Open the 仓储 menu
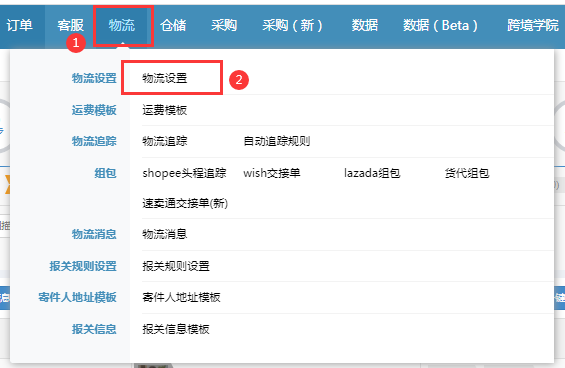Image resolution: width=565 pixels, height=368 pixels. click(173, 26)
